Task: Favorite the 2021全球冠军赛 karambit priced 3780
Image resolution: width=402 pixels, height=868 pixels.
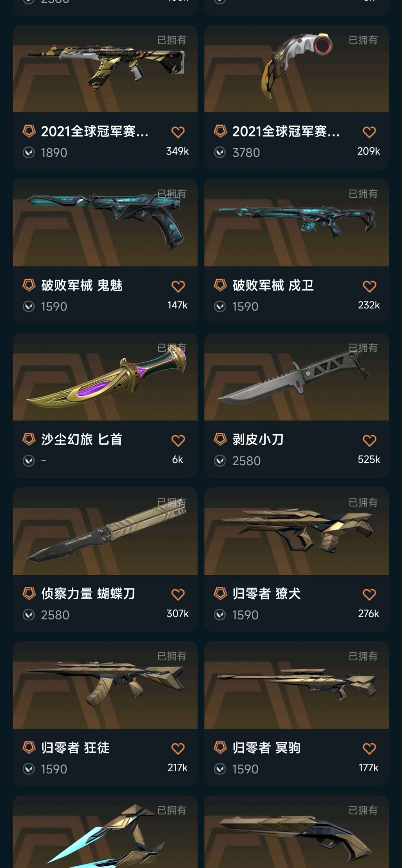Action: [x=369, y=132]
